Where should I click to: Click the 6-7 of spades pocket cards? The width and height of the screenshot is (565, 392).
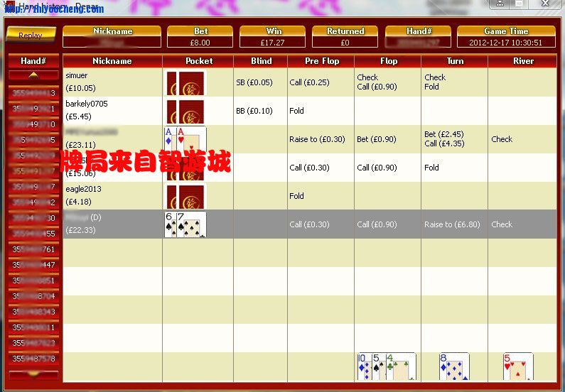point(185,224)
